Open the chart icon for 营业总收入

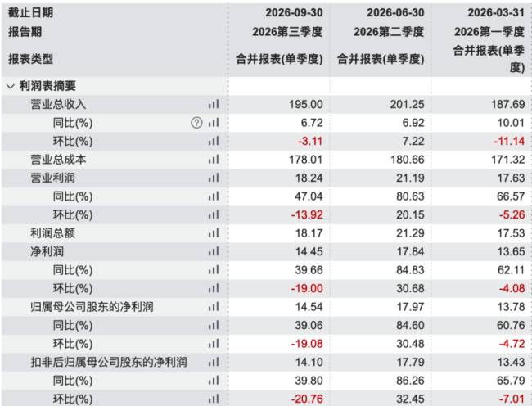pyautogui.click(x=214, y=104)
